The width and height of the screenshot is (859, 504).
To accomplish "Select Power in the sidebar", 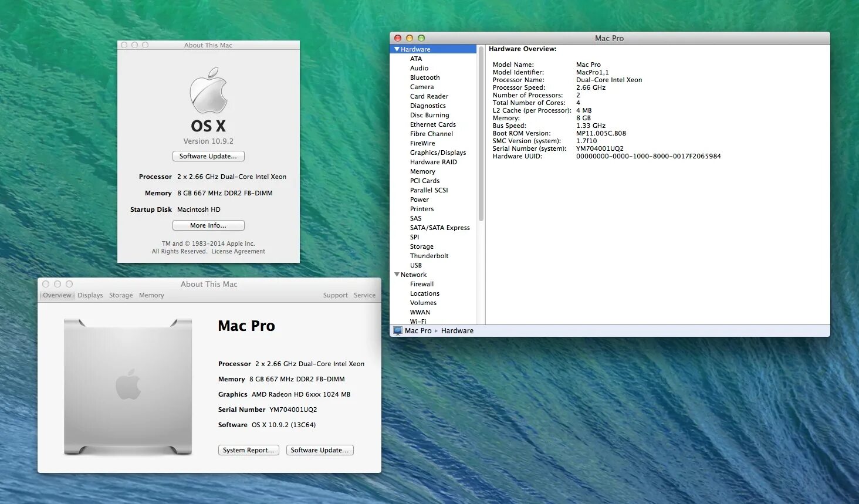I will [419, 199].
